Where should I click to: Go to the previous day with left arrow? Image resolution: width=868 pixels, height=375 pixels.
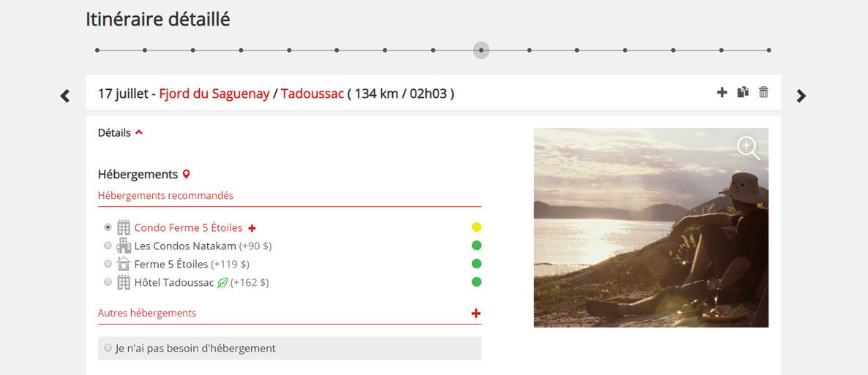(x=64, y=96)
